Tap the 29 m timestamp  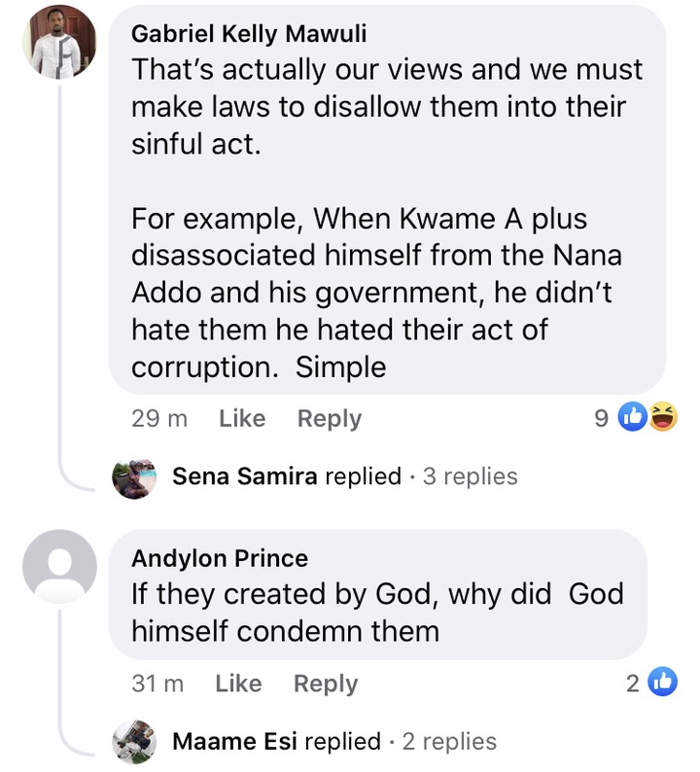tap(159, 419)
